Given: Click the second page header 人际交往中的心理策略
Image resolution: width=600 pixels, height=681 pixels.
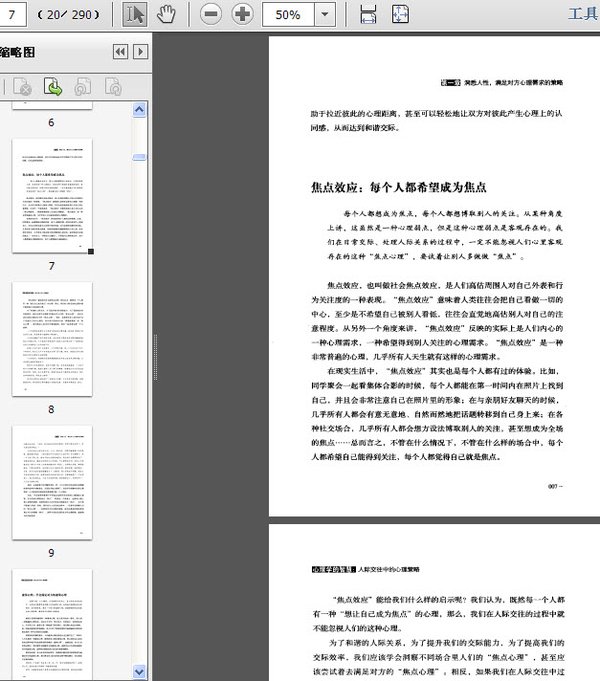Looking at the screenshot, I should coord(389,569).
